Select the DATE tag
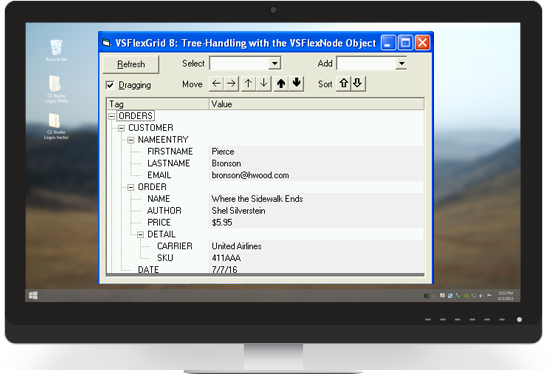 tap(148, 269)
